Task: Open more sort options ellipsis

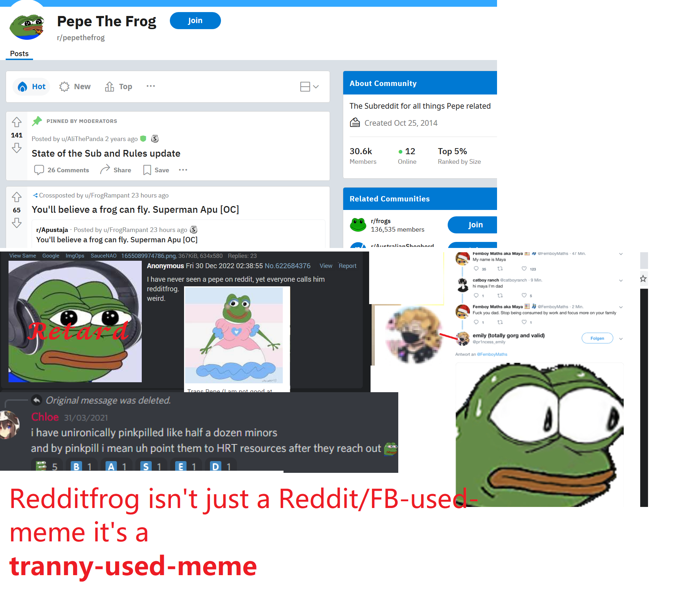Action: pyautogui.click(x=151, y=86)
